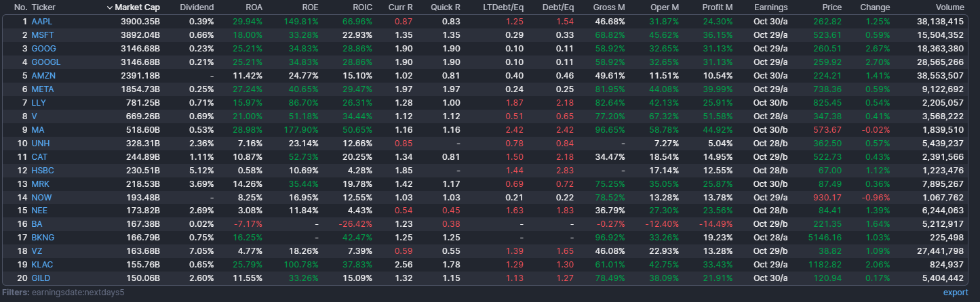Open the UNH ticker link
Viewport: 980px width, 302px height.
tap(40, 143)
